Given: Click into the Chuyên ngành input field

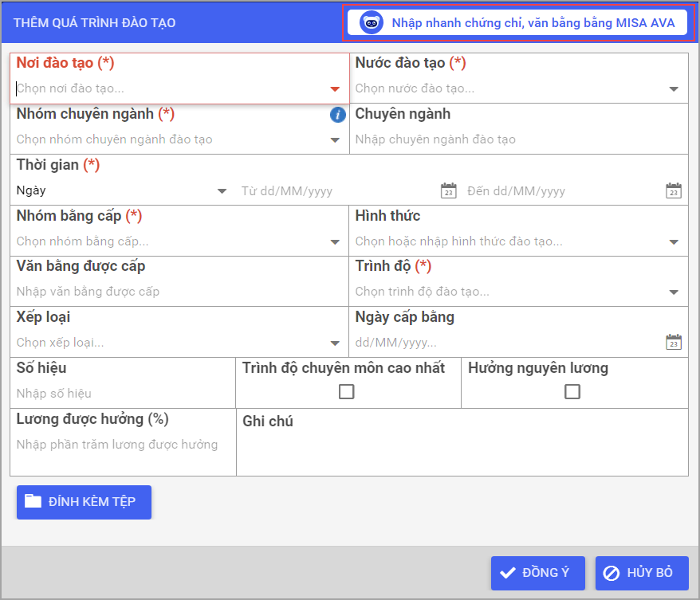Looking at the screenshot, I should [x=518, y=139].
